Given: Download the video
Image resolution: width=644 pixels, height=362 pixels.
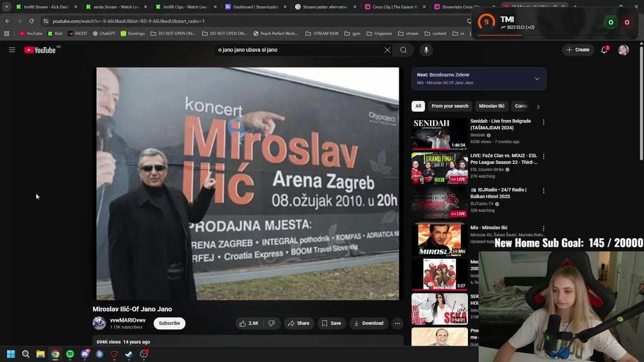Looking at the screenshot, I should coord(368,323).
